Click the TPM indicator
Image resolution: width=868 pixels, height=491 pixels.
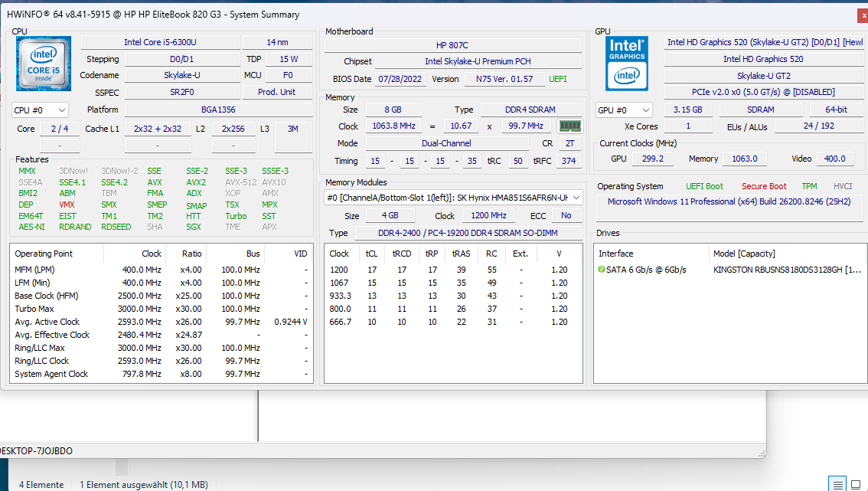point(809,187)
